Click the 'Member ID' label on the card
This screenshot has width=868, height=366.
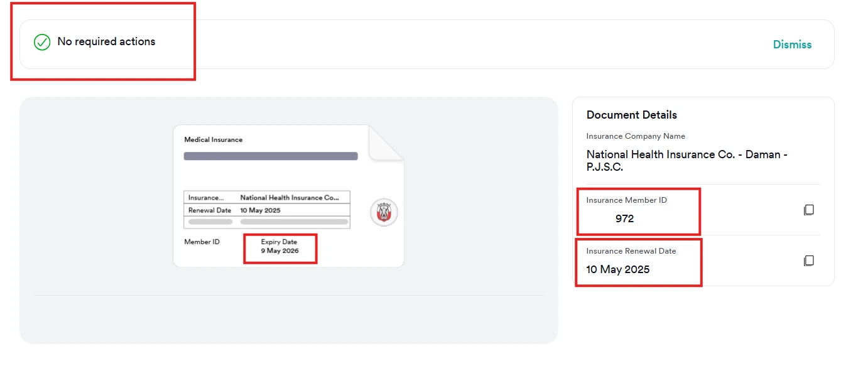click(202, 242)
